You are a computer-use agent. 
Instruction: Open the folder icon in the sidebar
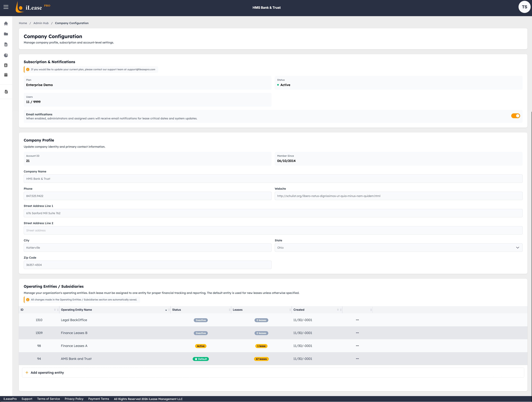pyautogui.click(x=6, y=34)
